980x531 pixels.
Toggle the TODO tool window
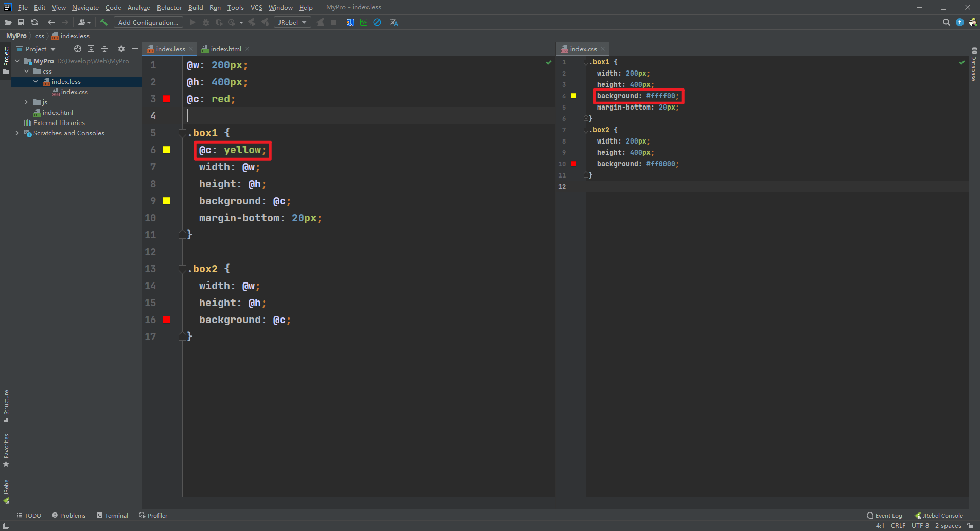[29, 516]
